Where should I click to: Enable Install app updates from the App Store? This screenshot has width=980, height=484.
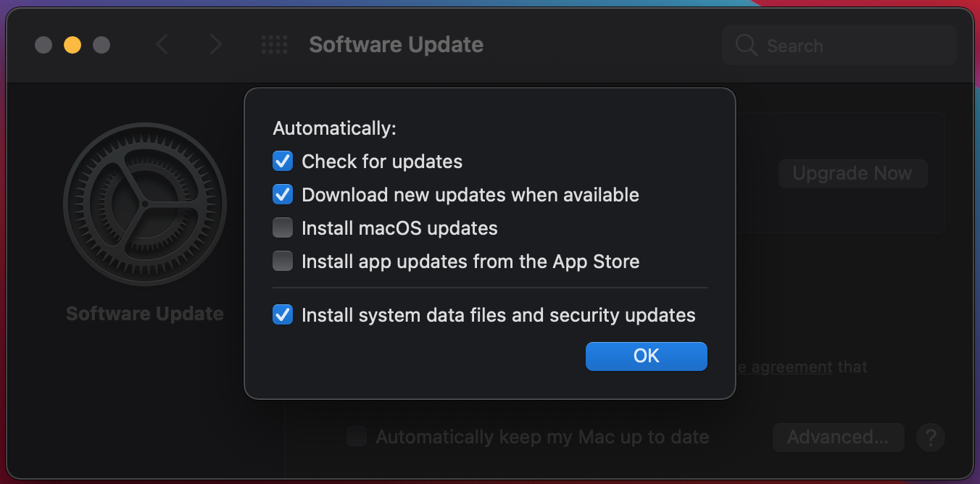[283, 261]
